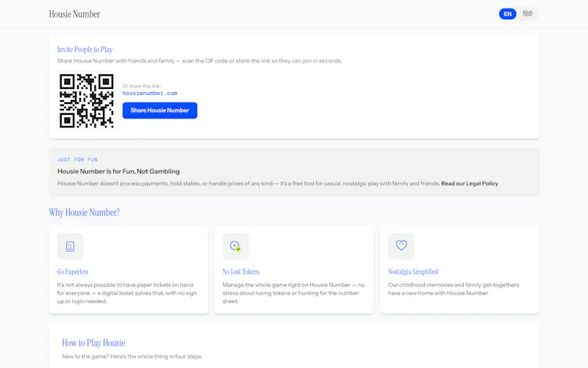Switch language to Hindi (हिंदी)
This screenshot has width=588, height=368.
pos(527,14)
